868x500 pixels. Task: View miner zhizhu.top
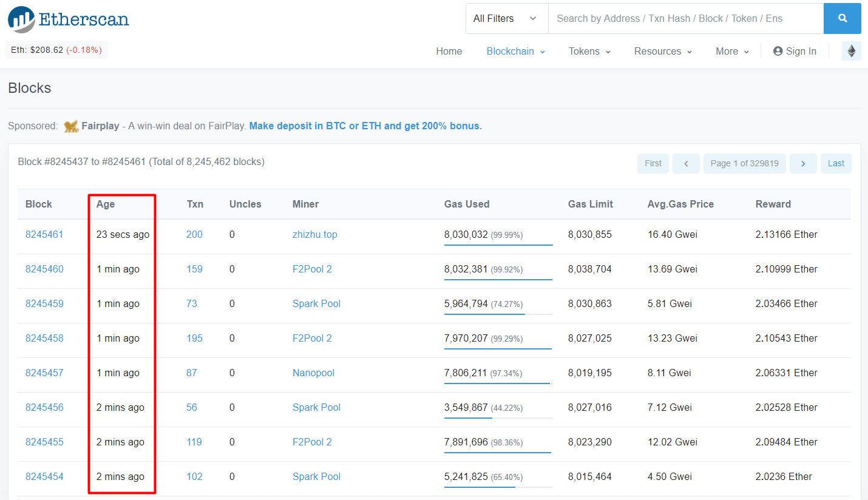pos(314,234)
